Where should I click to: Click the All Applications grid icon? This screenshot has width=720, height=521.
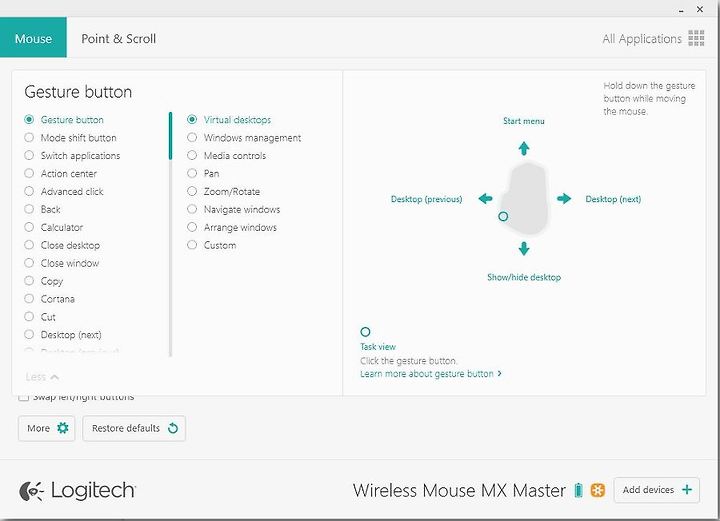click(696, 39)
